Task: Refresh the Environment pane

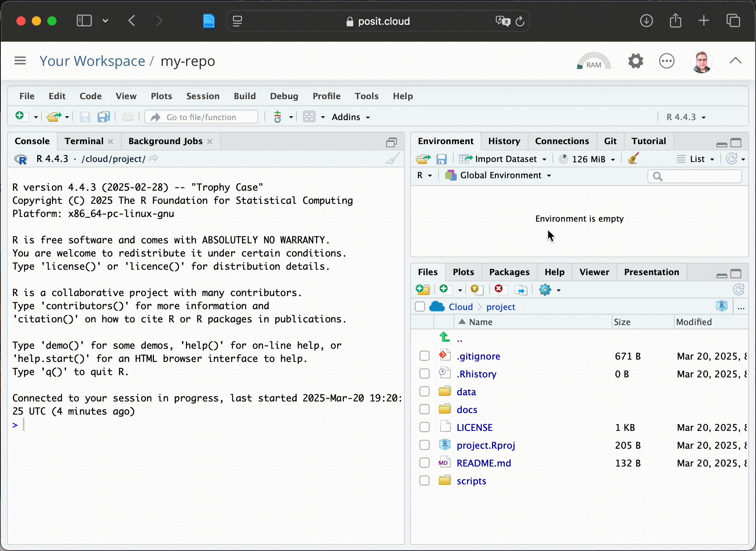Action: tap(732, 159)
